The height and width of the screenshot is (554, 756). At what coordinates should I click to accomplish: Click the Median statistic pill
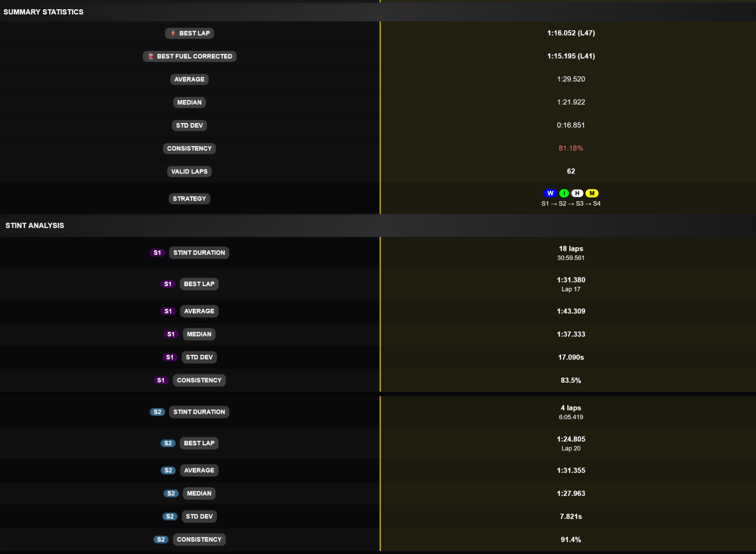coord(189,102)
